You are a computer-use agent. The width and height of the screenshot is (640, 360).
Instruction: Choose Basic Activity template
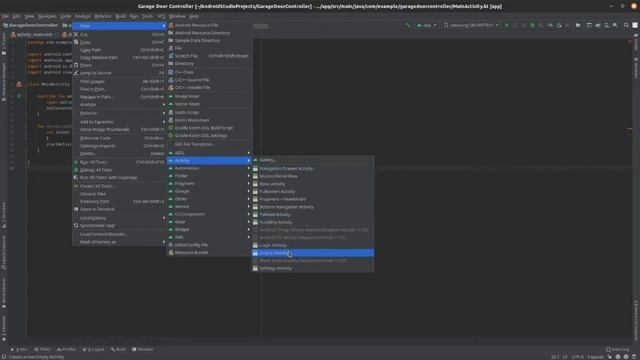point(313,184)
